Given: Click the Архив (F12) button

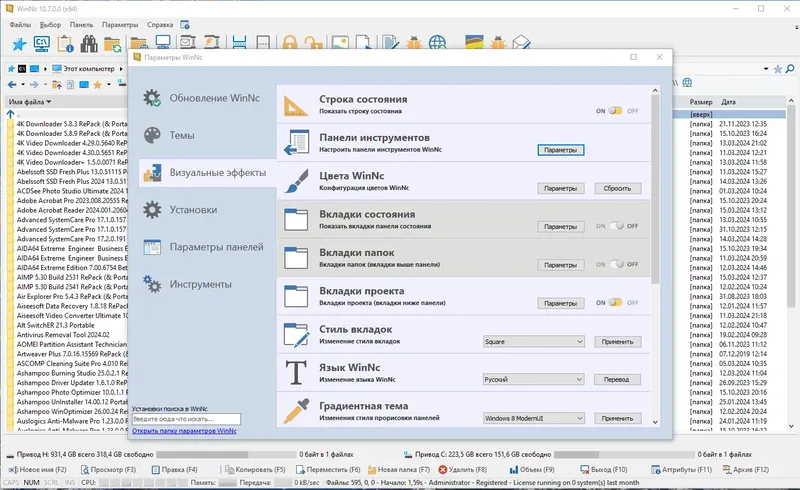Looking at the screenshot, I should (x=745, y=469).
